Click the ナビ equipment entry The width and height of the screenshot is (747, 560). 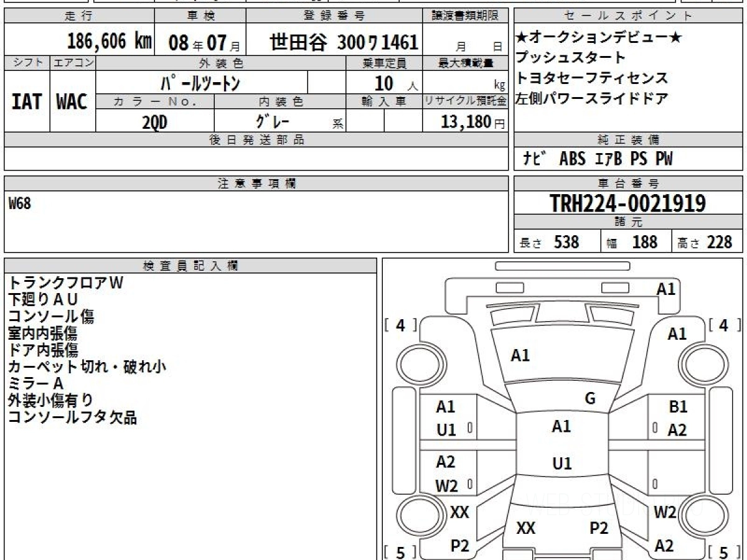tap(535, 159)
